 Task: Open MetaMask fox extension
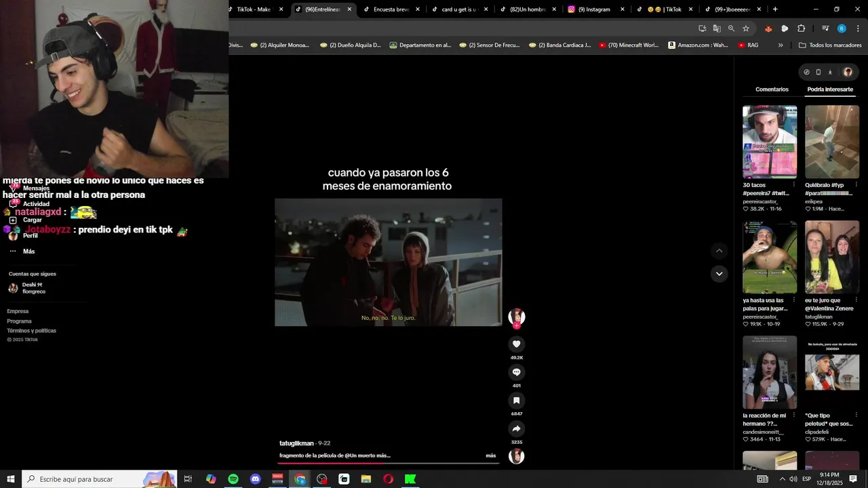768,28
